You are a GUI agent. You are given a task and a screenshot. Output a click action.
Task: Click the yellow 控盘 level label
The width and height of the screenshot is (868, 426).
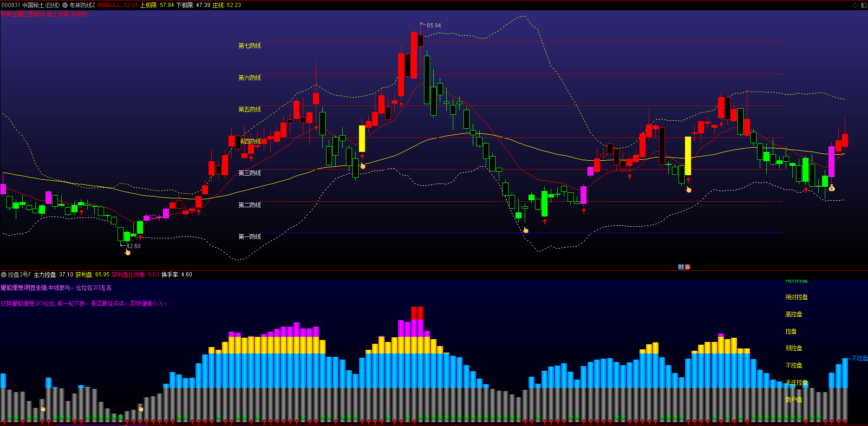791,331
